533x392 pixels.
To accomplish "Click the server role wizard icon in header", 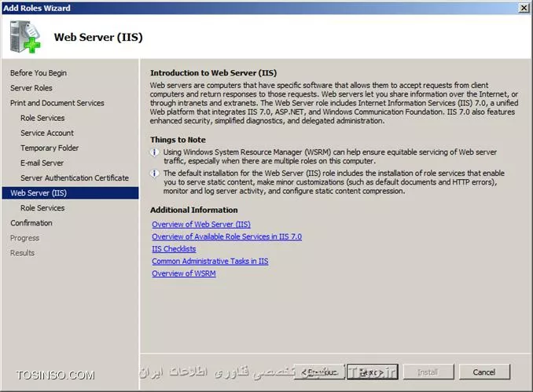I will click(x=25, y=37).
